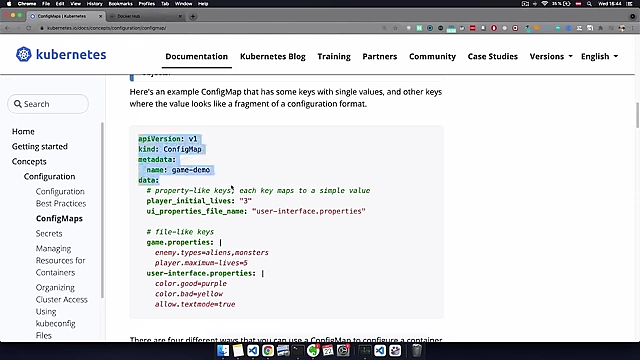640x360 pixels.
Task: Open the Notes app in the dock
Action: 238,351
